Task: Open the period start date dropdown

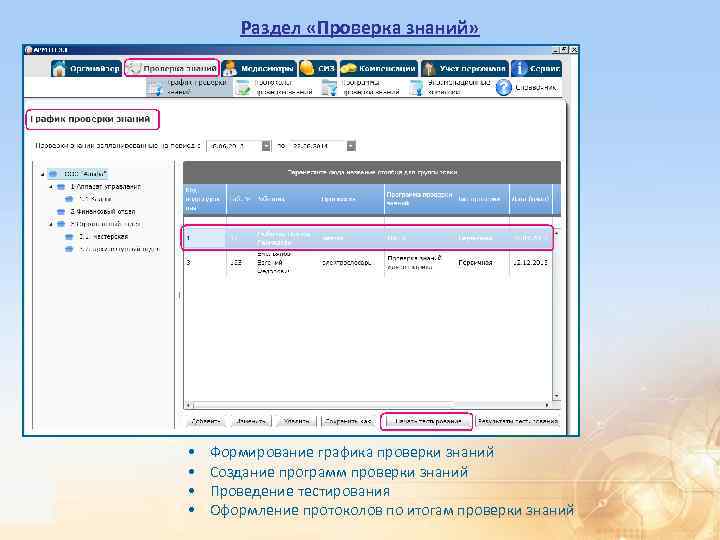Action: 266,146
